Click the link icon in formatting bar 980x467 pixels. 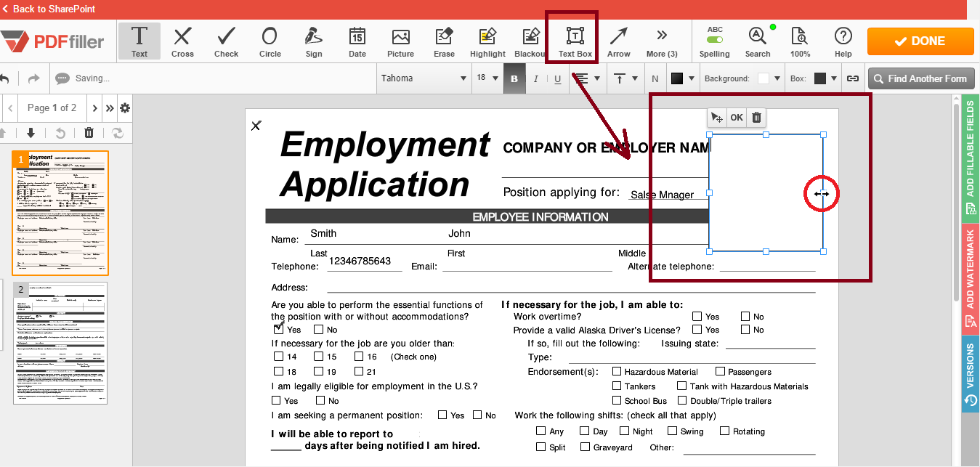[x=853, y=78]
